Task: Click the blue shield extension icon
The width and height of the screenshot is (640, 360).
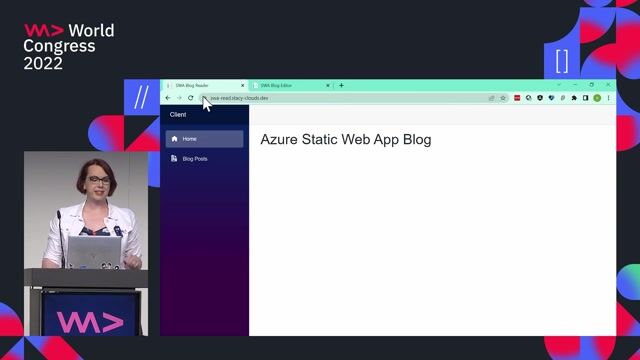Action: (551, 98)
